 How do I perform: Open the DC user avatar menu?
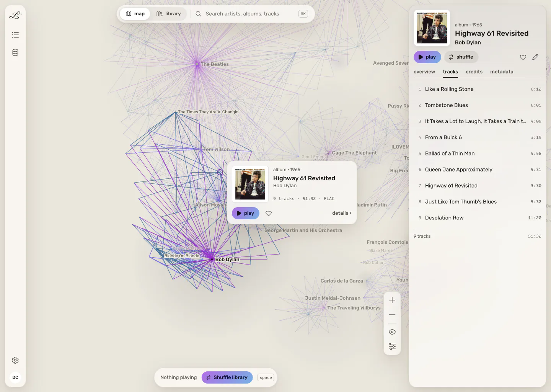click(x=15, y=377)
